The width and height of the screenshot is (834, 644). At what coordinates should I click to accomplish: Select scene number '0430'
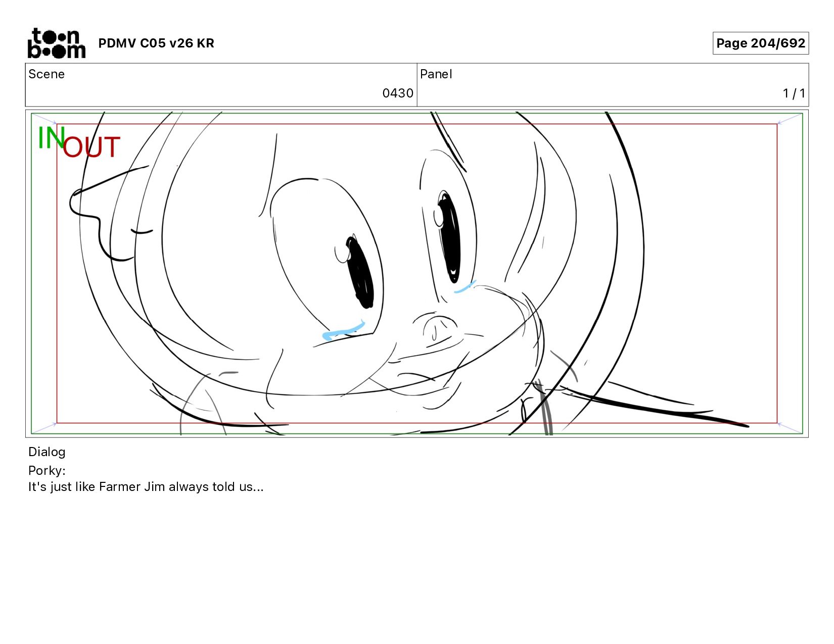pyautogui.click(x=398, y=93)
